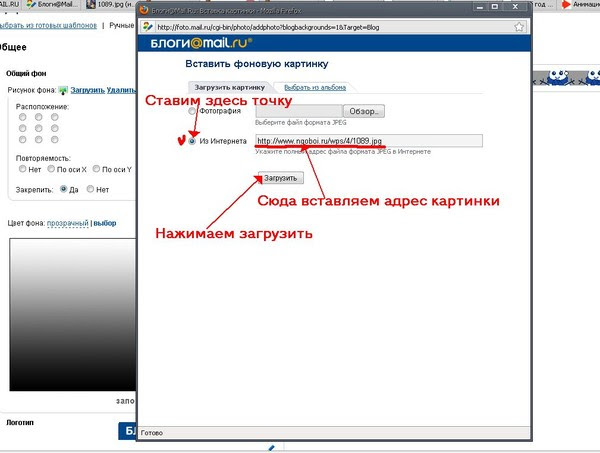Choose bottom-right position radio under Расположение

click(x=55, y=140)
